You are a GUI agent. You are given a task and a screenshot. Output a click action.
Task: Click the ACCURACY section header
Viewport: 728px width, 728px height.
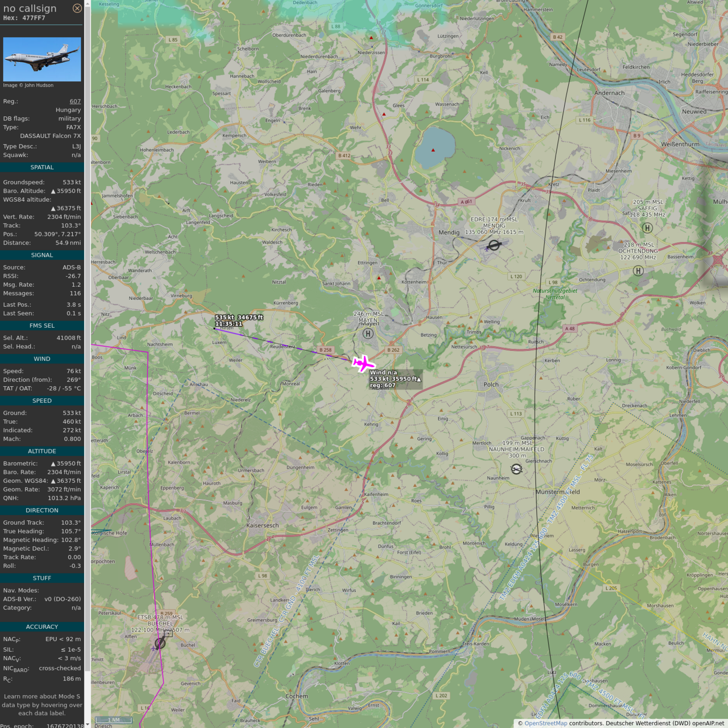coord(42,627)
